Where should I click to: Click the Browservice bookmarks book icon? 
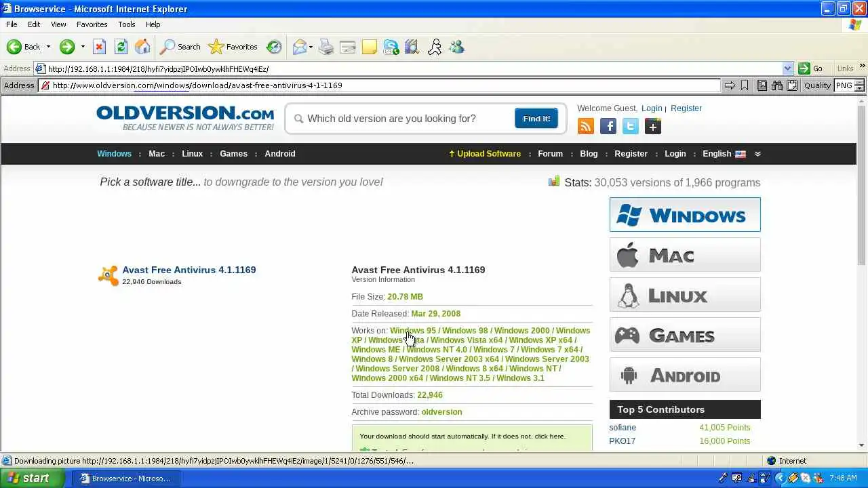tap(762, 85)
